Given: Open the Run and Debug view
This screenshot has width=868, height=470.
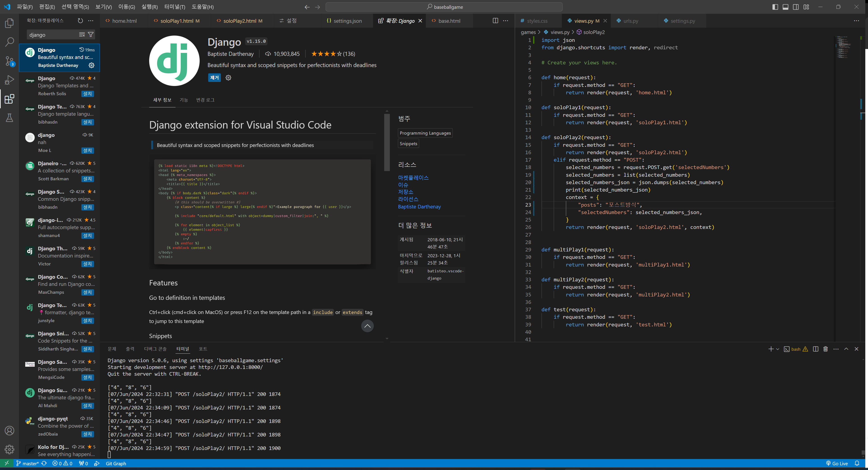Looking at the screenshot, I should click(x=9, y=80).
